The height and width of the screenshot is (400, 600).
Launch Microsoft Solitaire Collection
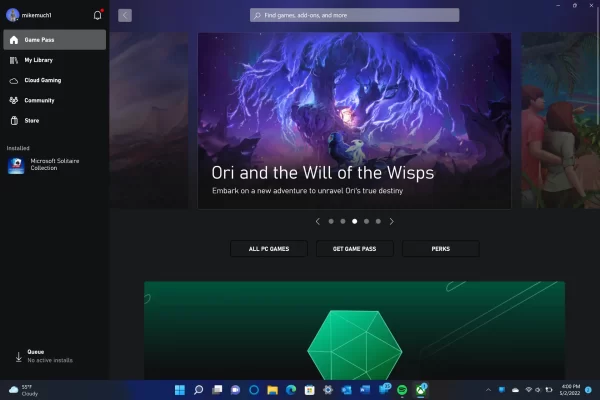(x=55, y=165)
